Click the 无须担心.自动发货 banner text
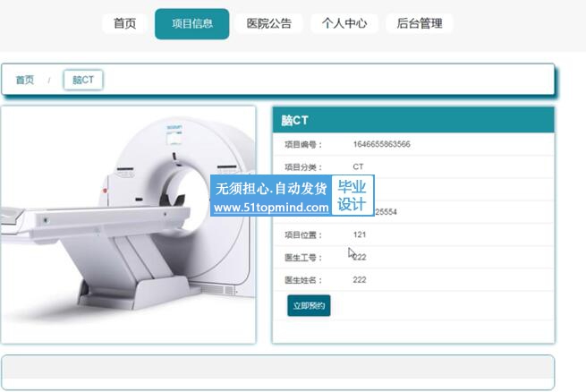This screenshot has width=586, height=392. point(271,188)
